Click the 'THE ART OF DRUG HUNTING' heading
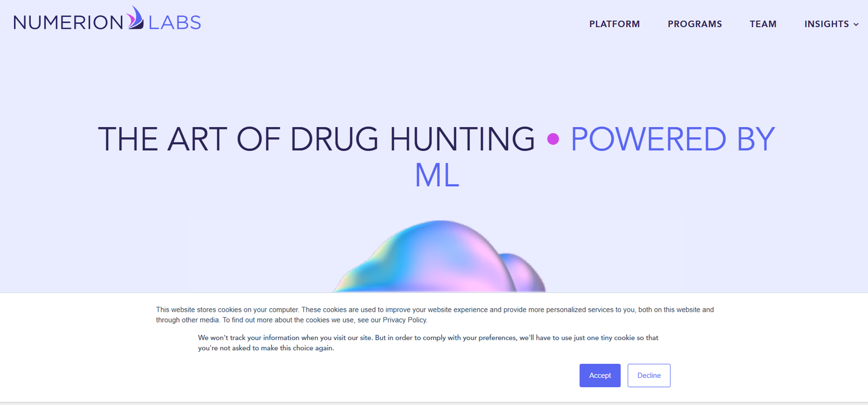The image size is (868, 405). (x=316, y=139)
